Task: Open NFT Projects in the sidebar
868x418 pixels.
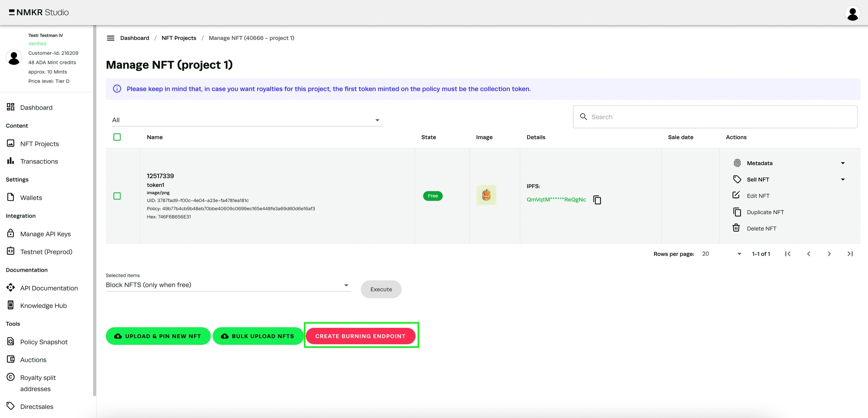Action: 39,144
